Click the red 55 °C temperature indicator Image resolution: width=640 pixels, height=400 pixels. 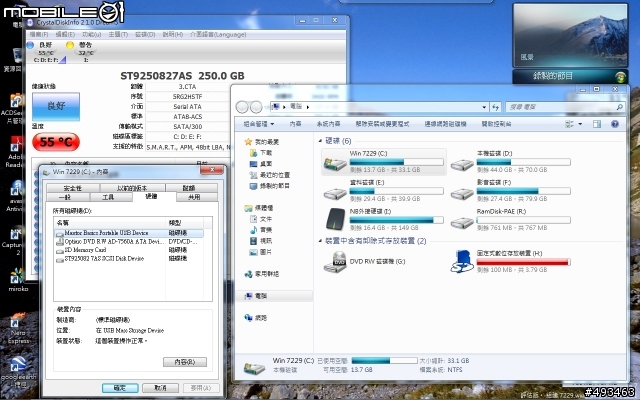(56, 142)
